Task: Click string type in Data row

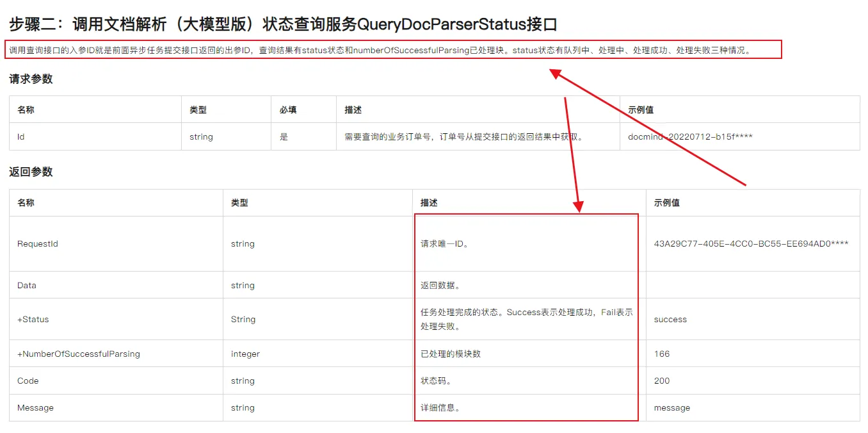Action: tap(243, 285)
